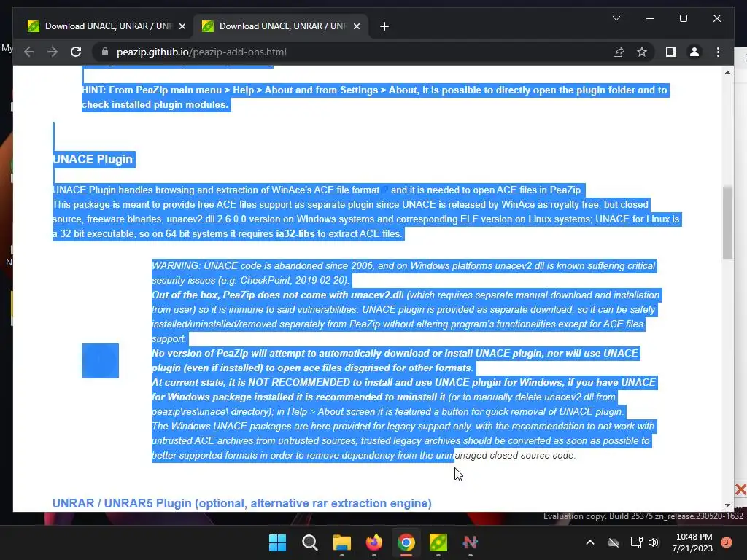Click the OneDrive cloud tray icon
Viewport: 747px width, 560px height.
pyautogui.click(x=614, y=542)
